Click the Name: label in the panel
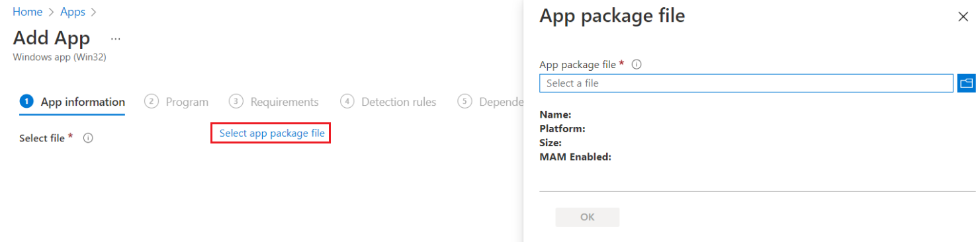This screenshot has width=980, height=242. pyautogui.click(x=556, y=114)
